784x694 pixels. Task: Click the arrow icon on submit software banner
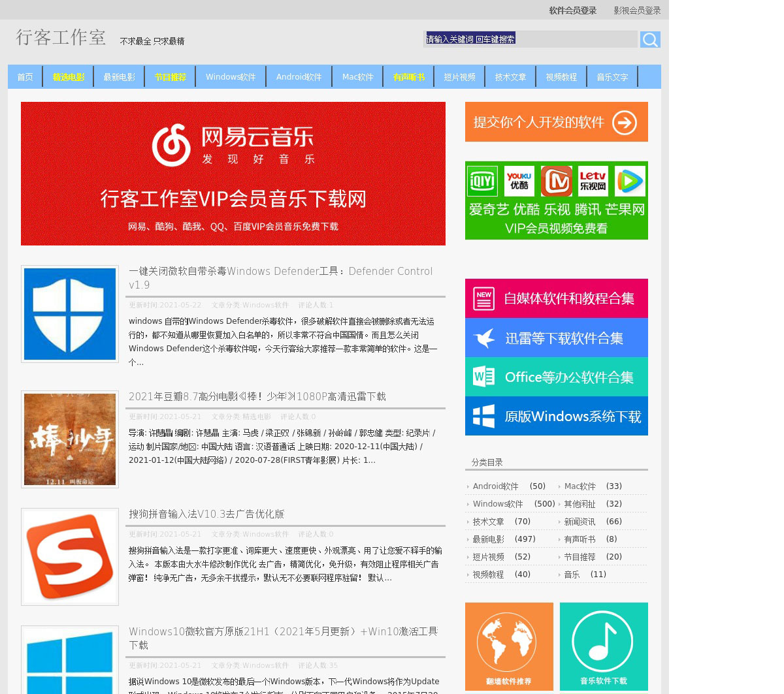(624, 123)
